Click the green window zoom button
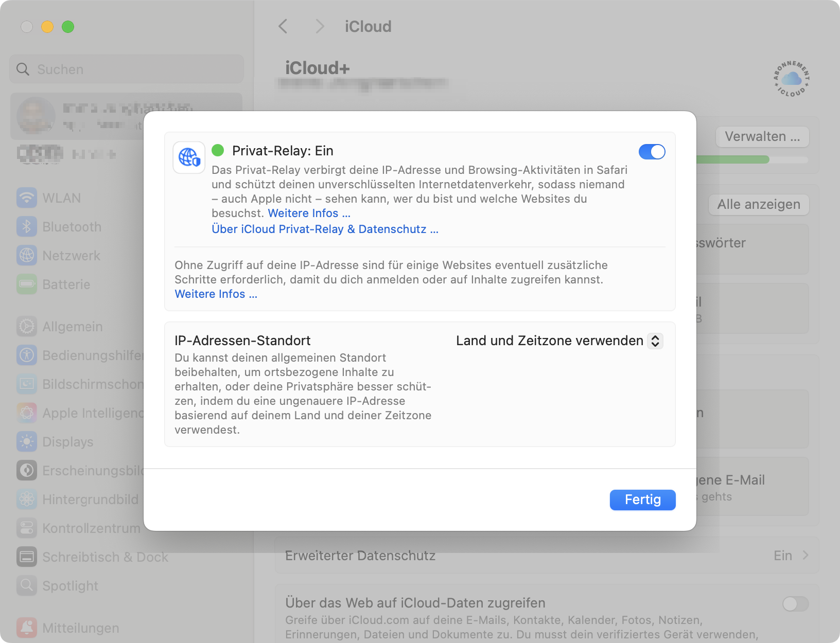 (x=68, y=27)
